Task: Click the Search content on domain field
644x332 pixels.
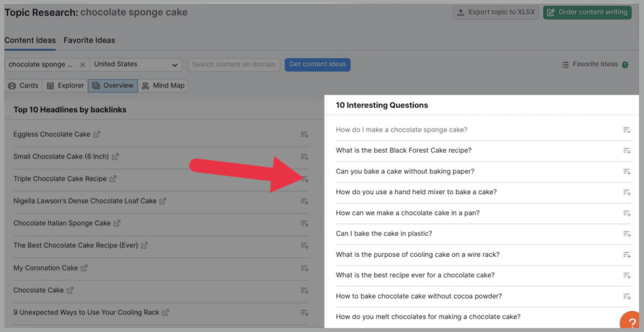Action: [234, 64]
